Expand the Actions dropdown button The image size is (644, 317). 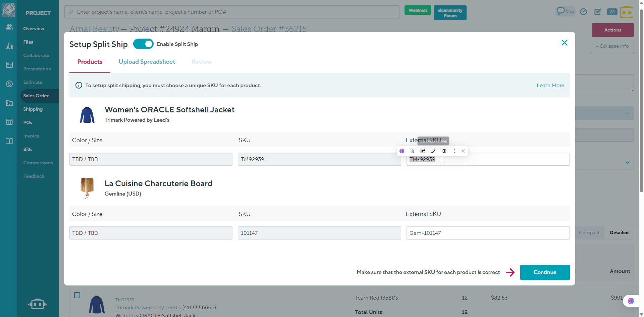point(612,30)
